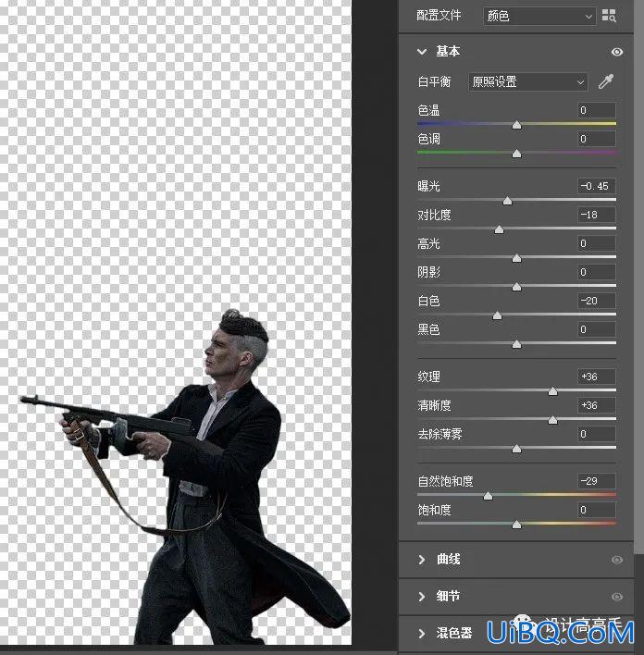
Task: Click the 饱和度 value field
Action: coord(597,510)
